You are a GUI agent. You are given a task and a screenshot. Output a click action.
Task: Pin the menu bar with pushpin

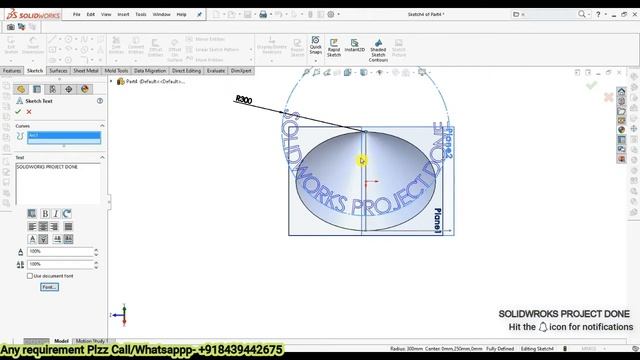point(199,14)
